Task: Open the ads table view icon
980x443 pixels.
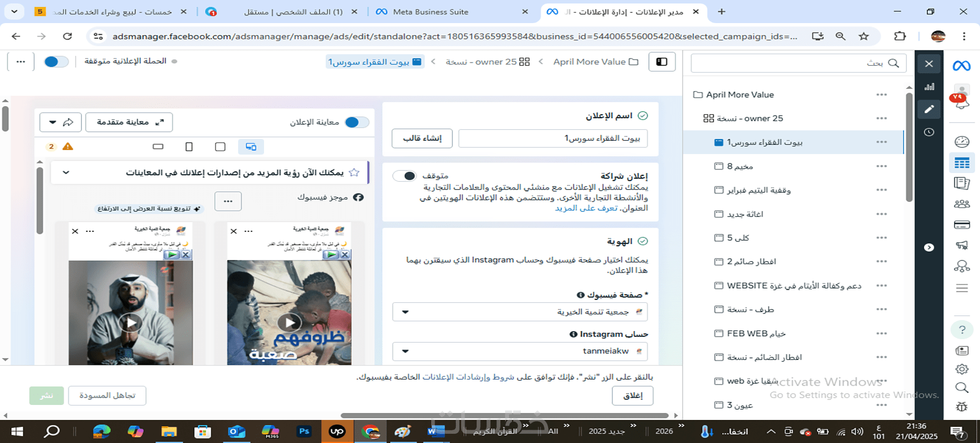Action: click(962, 163)
